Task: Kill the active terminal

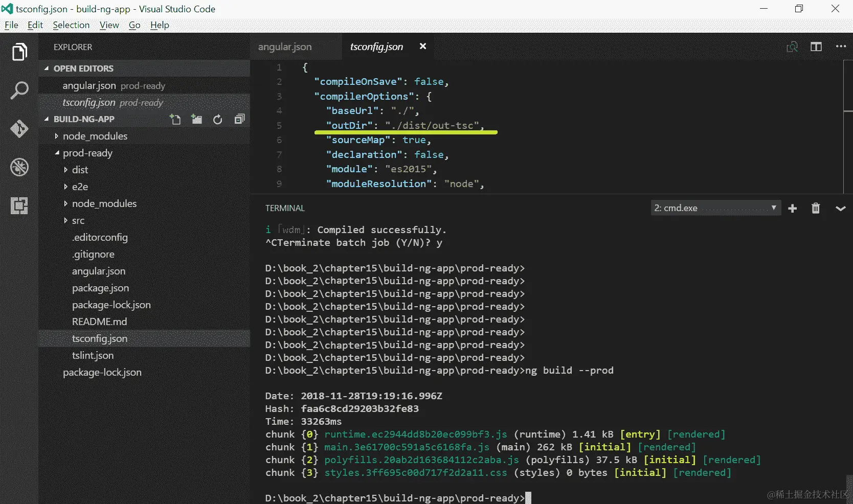Action: tap(816, 208)
